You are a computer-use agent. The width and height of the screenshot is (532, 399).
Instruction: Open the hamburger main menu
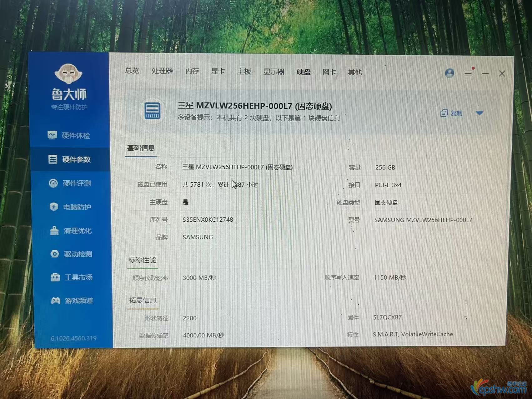pyautogui.click(x=468, y=73)
